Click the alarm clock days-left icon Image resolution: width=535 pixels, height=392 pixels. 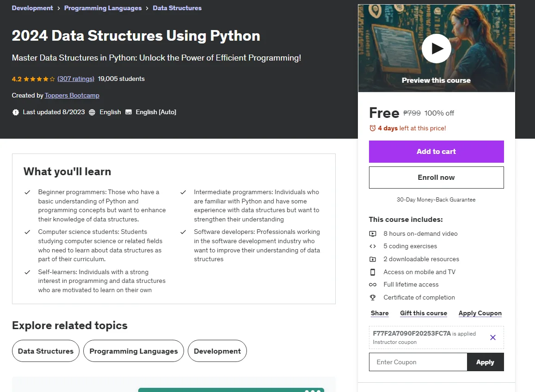pos(372,128)
